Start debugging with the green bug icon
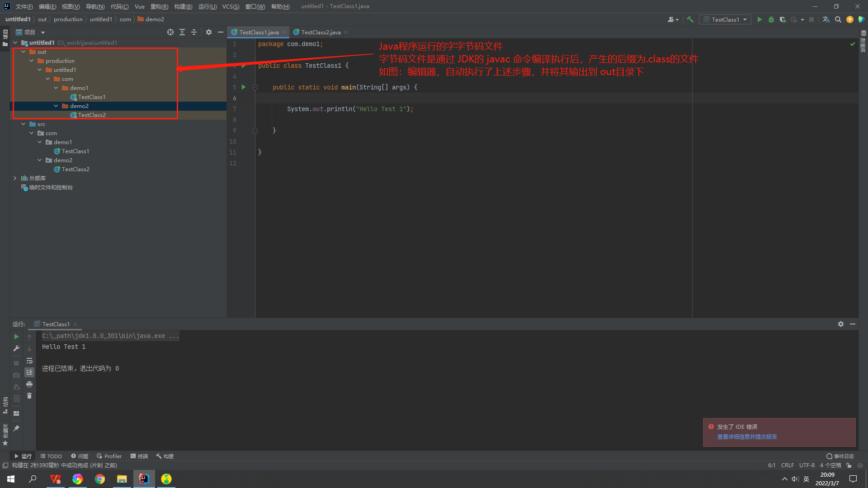This screenshot has height=488, width=868. coord(771,19)
